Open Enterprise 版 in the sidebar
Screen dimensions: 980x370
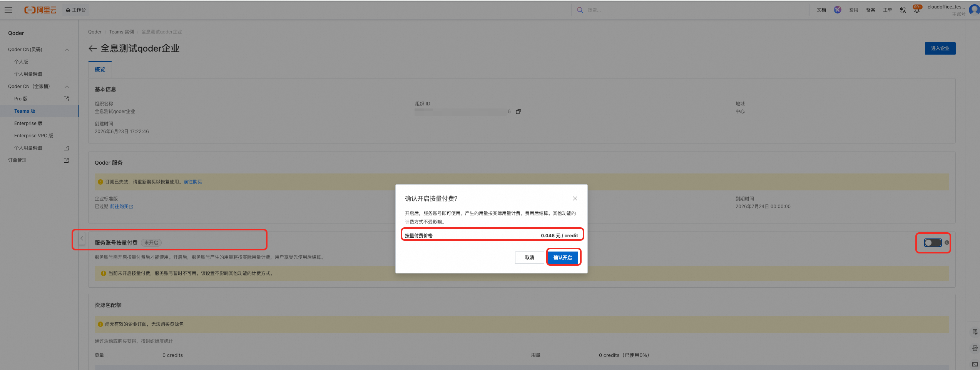[x=28, y=123]
